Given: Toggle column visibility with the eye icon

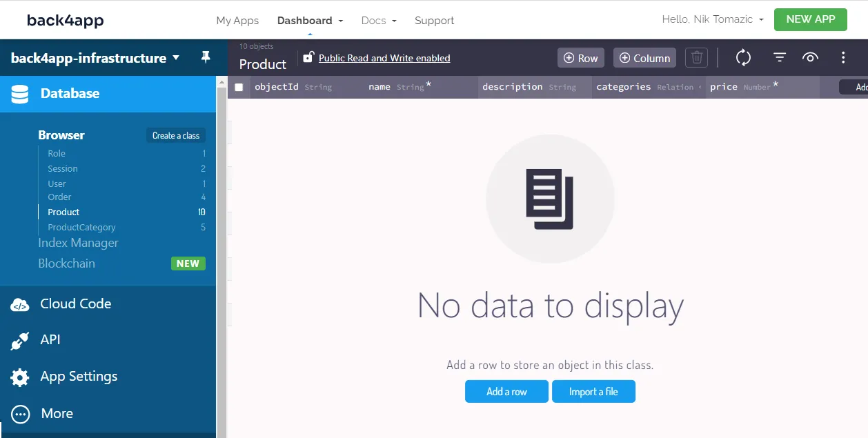Looking at the screenshot, I should (x=811, y=58).
